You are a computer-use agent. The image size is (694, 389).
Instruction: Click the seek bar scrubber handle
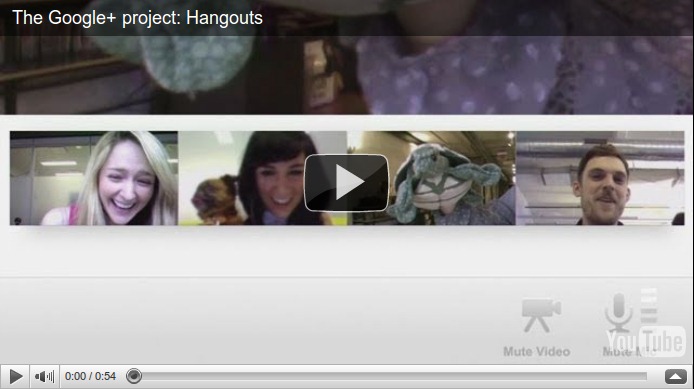[134, 376]
